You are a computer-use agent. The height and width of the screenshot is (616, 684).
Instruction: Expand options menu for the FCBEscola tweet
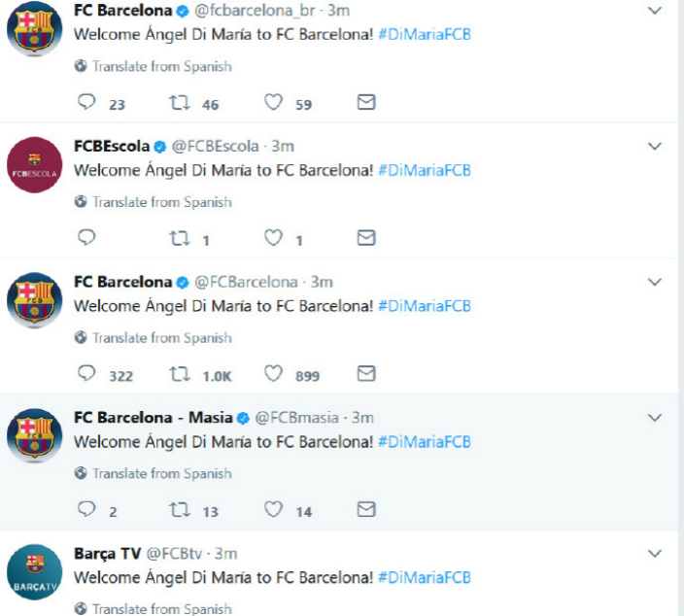[655, 146]
